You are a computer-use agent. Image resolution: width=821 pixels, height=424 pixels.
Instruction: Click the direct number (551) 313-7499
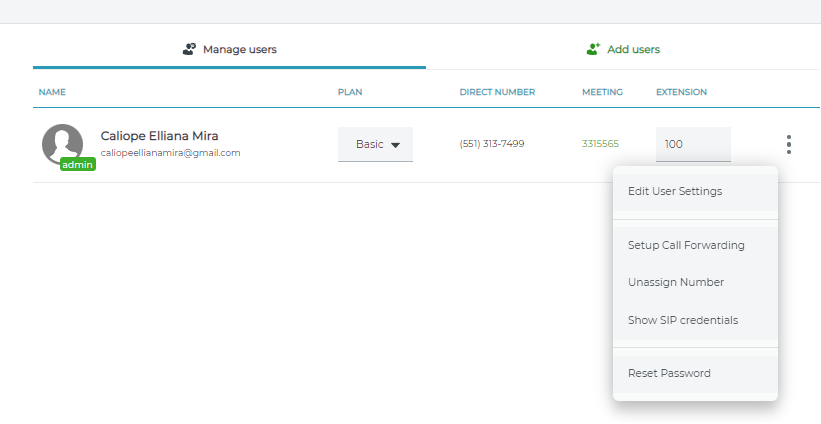point(492,144)
